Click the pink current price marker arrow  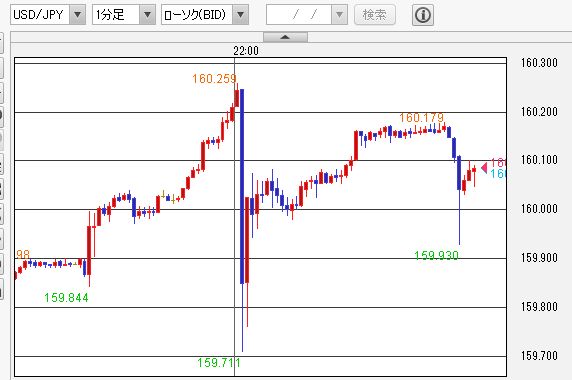pyautogui.click(x=484, y=167)
